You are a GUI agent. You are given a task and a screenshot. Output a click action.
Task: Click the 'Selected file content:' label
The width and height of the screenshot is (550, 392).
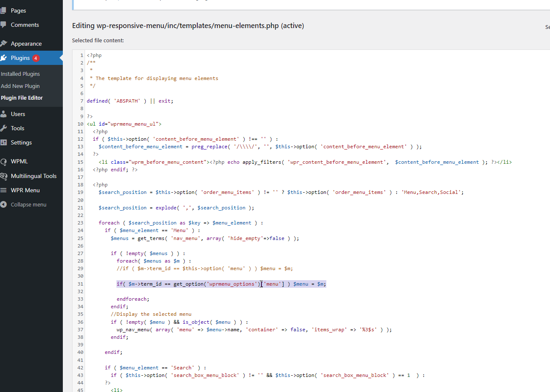point(98,40)
